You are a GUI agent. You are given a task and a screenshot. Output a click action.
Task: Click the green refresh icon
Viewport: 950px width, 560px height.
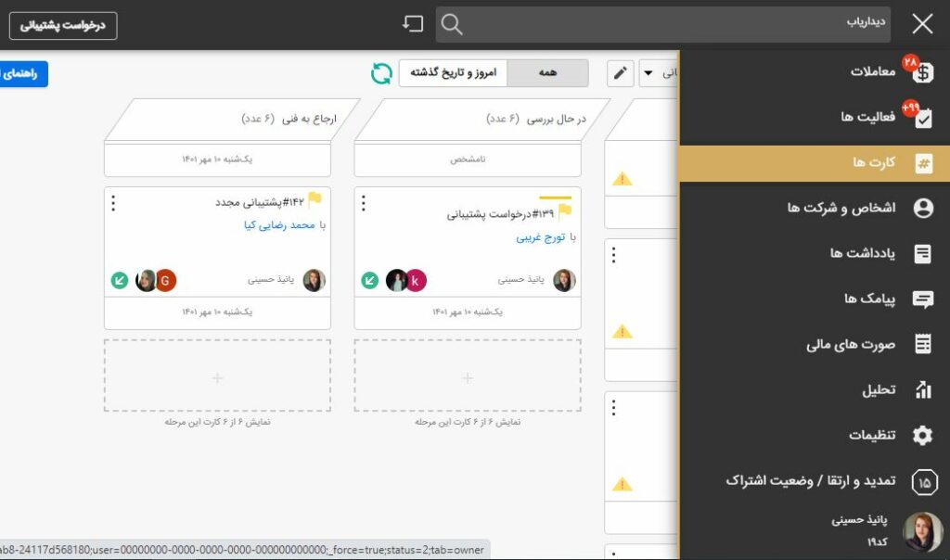(381, 74)
